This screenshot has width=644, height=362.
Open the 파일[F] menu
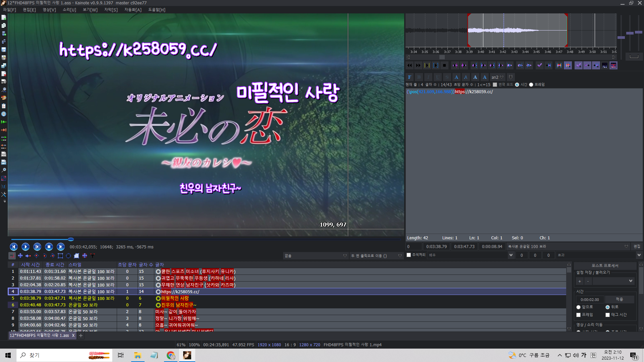tap(9, 10)
